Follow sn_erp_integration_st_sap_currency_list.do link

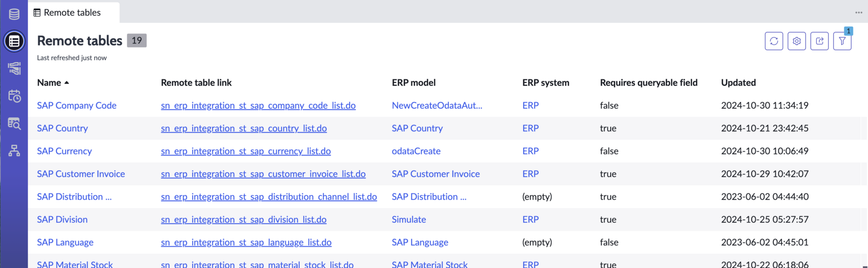(245, 151)
